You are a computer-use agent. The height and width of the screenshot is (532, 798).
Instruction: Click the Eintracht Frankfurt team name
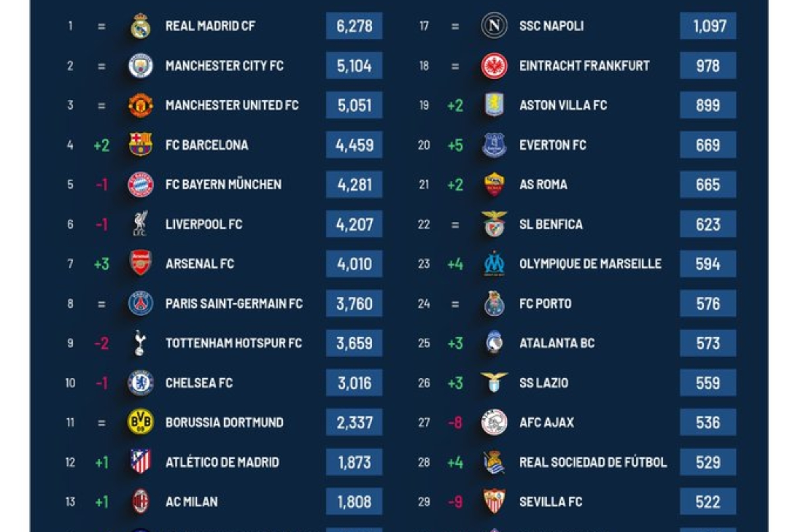(x=584, y=66)
